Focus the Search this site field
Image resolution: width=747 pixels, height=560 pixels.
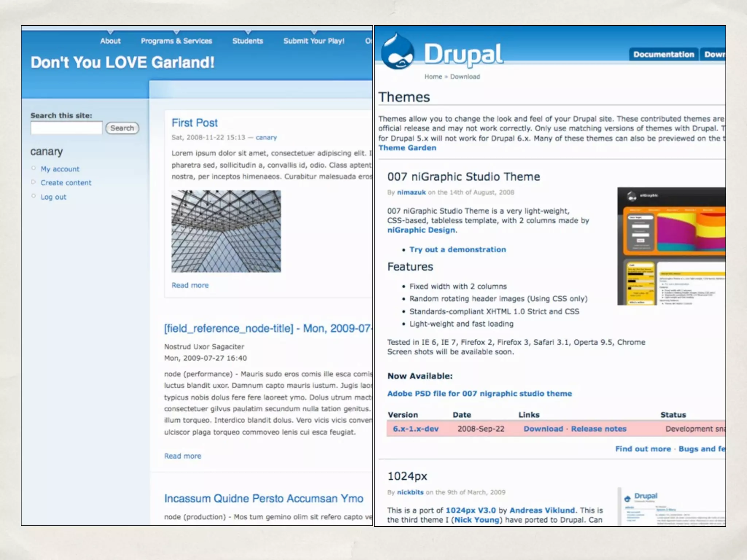pos(66,128)
